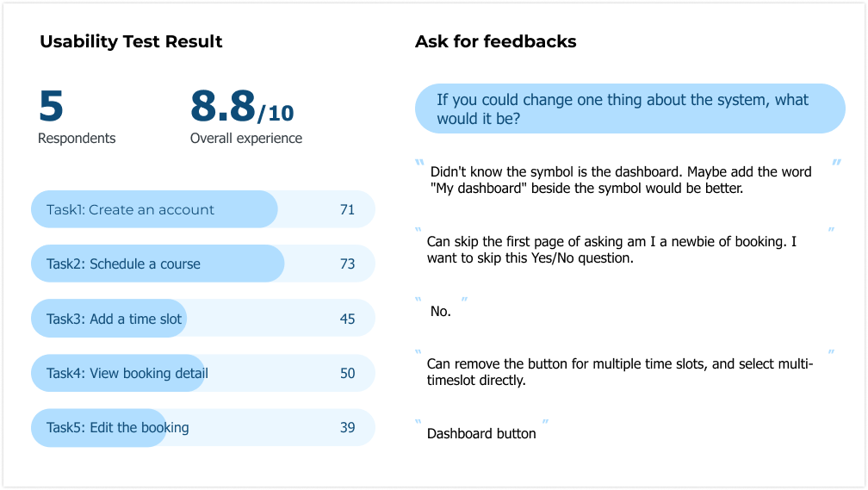Screen dimensions: 868x490
Task: Click the multiple time slots feedback quote
Action: (x=620, y=372)
